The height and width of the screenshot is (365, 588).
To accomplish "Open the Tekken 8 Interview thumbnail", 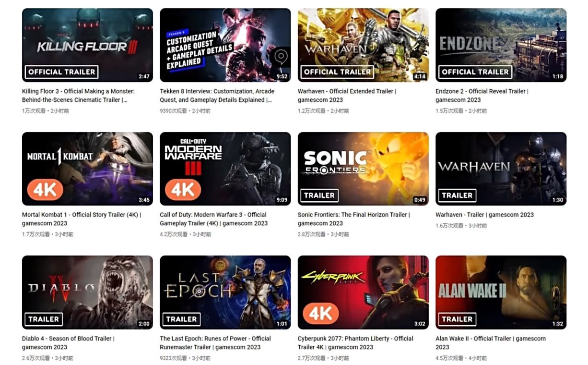I will pyautogui.click(x=225, y=45).
